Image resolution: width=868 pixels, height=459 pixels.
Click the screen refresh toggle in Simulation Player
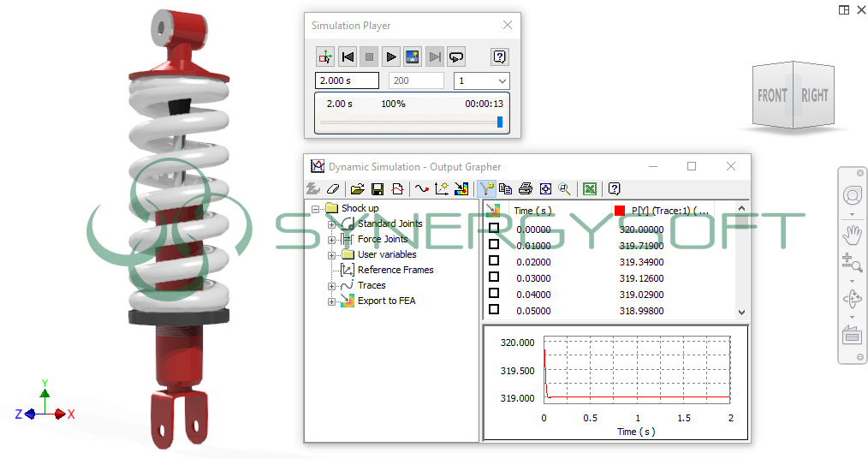(x=413, y=57)
